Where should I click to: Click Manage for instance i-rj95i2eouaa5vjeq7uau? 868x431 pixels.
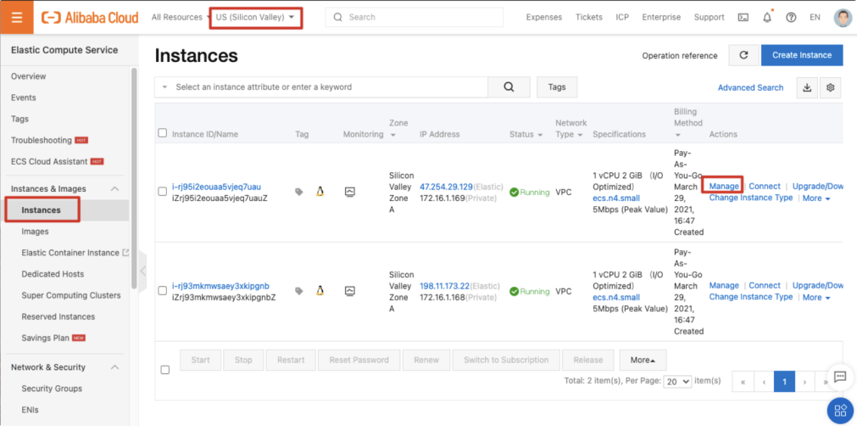724,186
